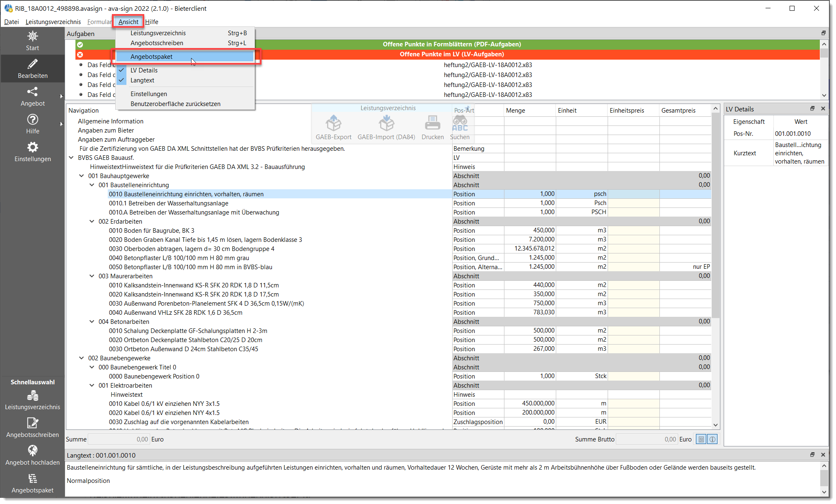Select 0010 Boden für Baugrube, BK 3

pyautogui.click(x=151, y=231)
